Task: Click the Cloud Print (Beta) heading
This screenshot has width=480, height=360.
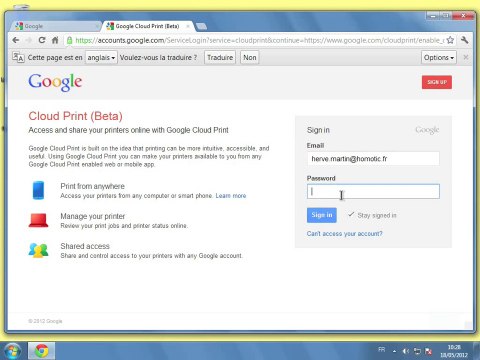Action: pos(75,116)
